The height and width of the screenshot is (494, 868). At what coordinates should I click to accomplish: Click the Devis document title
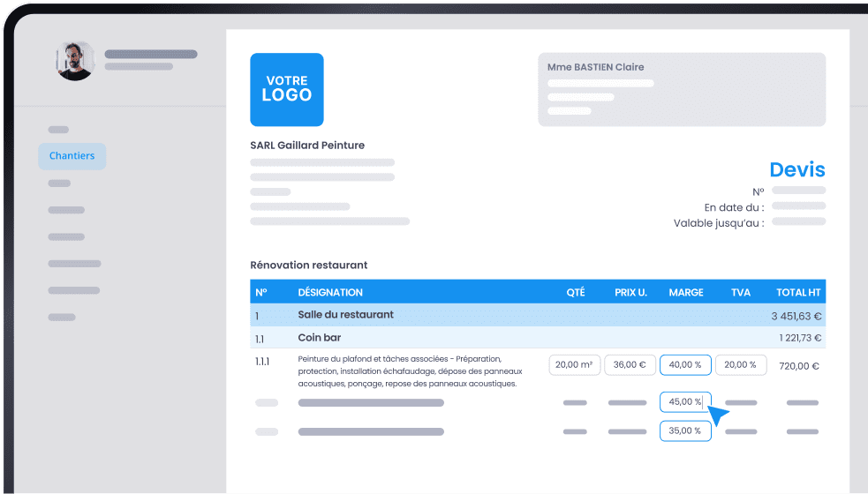pos(796,169)
